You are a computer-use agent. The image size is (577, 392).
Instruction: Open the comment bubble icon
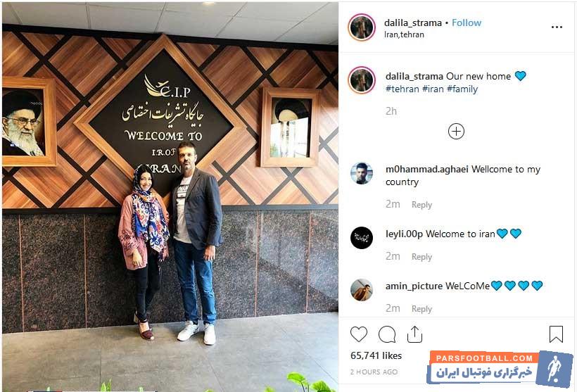point(387,334)
